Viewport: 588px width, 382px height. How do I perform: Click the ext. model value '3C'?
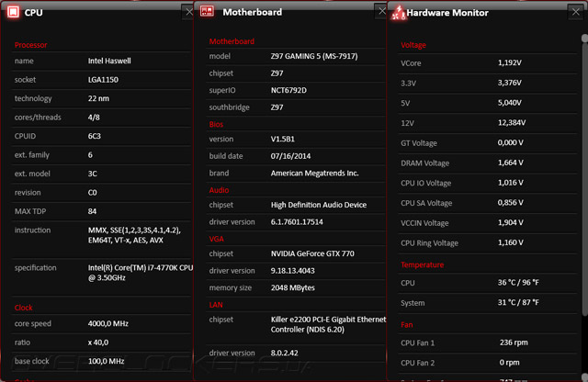click(x=92, y=174)
